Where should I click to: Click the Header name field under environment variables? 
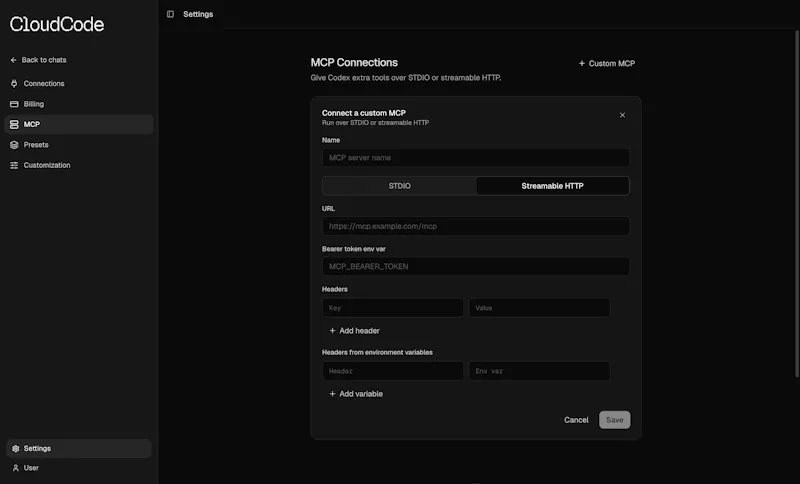tap(393, 371)
